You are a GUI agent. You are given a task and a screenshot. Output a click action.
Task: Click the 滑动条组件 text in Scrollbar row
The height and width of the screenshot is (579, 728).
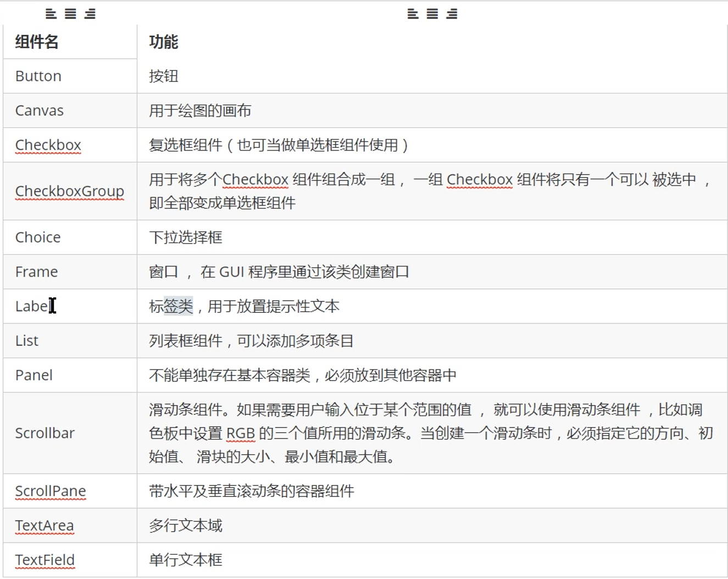pos(186,410)
